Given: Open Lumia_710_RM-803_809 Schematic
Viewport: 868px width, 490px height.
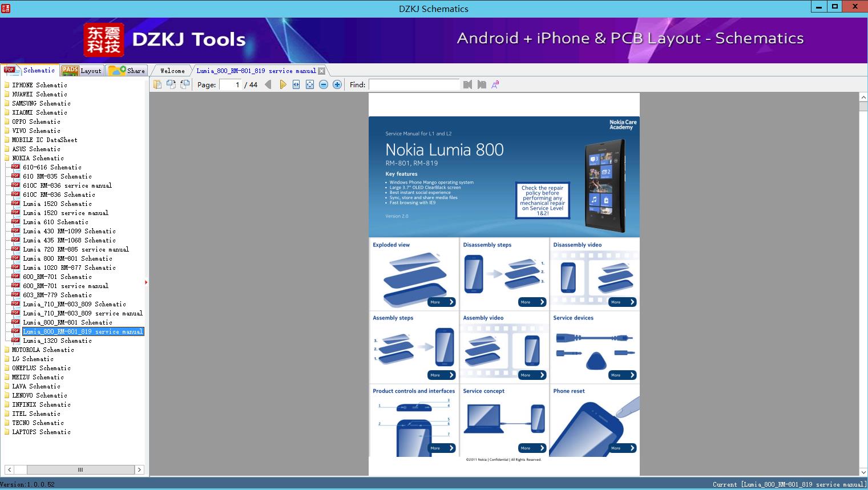Looking at the screenshot, I should pyautogui.click(x=74, y=304).
